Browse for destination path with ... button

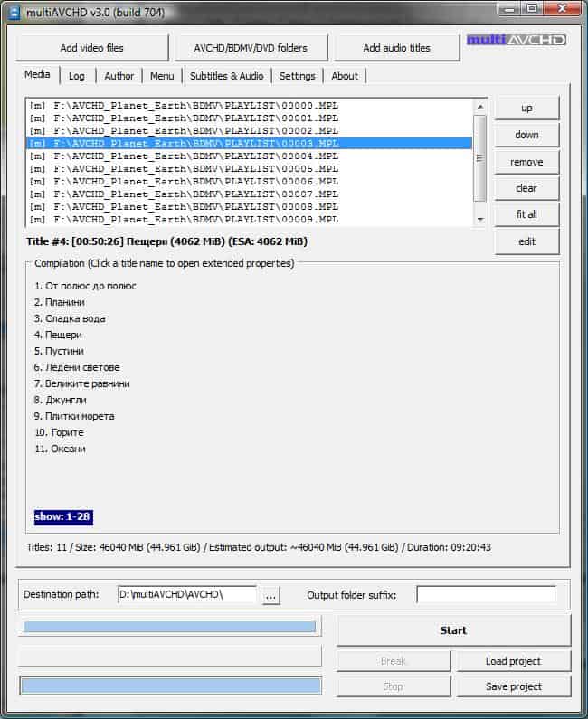point(270,596)
